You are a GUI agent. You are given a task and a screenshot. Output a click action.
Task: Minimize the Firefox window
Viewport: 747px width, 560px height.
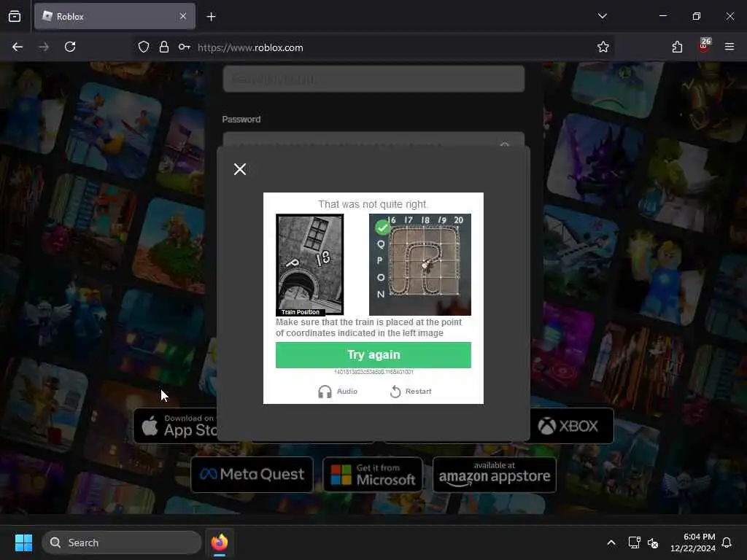(662, 16)
